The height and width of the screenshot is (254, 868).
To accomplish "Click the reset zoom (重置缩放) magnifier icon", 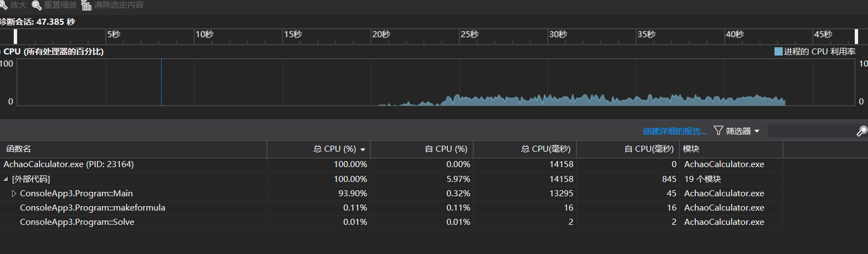I will (37, 5).
